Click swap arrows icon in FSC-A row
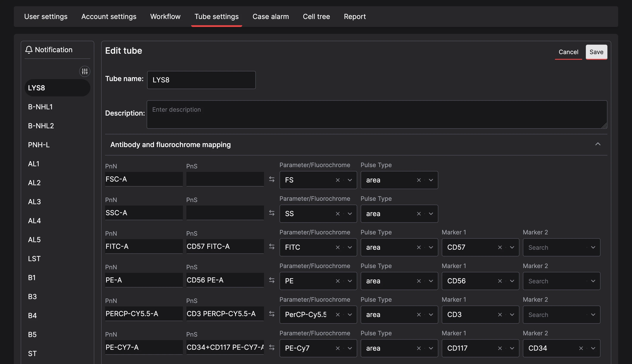 pyautogui.click(x=272, y=179)
